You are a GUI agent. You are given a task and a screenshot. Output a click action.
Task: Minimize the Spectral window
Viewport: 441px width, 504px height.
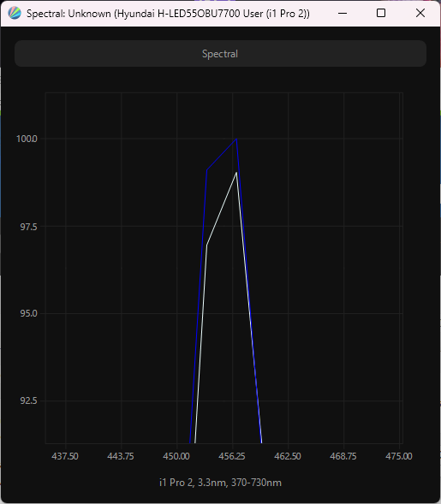(x=343, y=13)
